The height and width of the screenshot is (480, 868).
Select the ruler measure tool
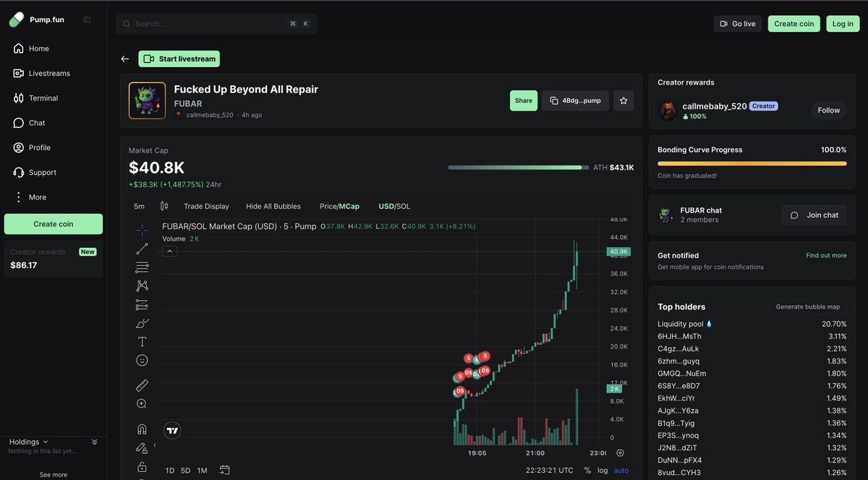[x=142, y=385]
